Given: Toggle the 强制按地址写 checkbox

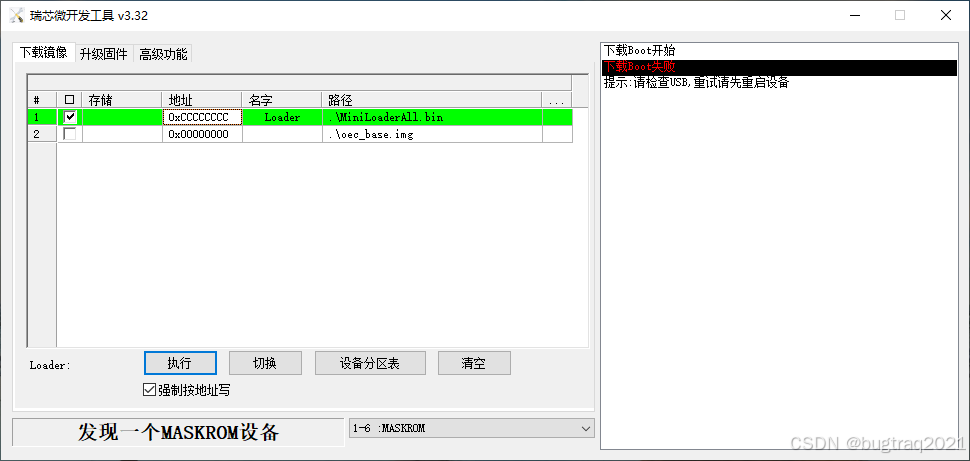Looking at the screenshot, I should click(187, 390).
